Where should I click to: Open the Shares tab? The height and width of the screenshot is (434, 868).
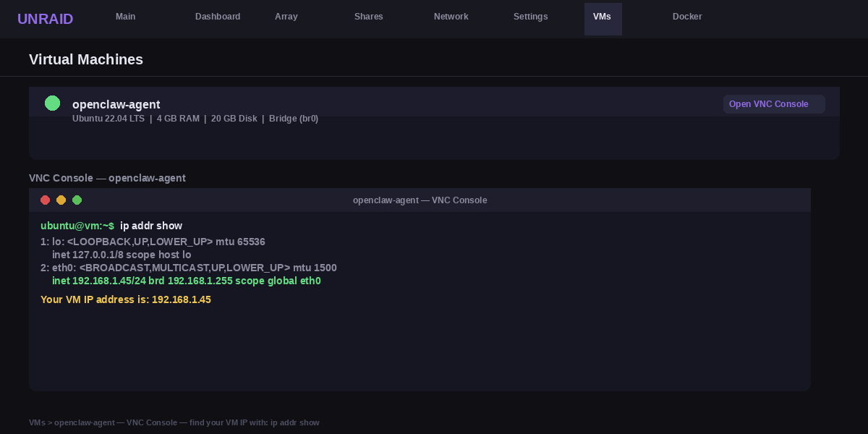click(x=368, y=17)
